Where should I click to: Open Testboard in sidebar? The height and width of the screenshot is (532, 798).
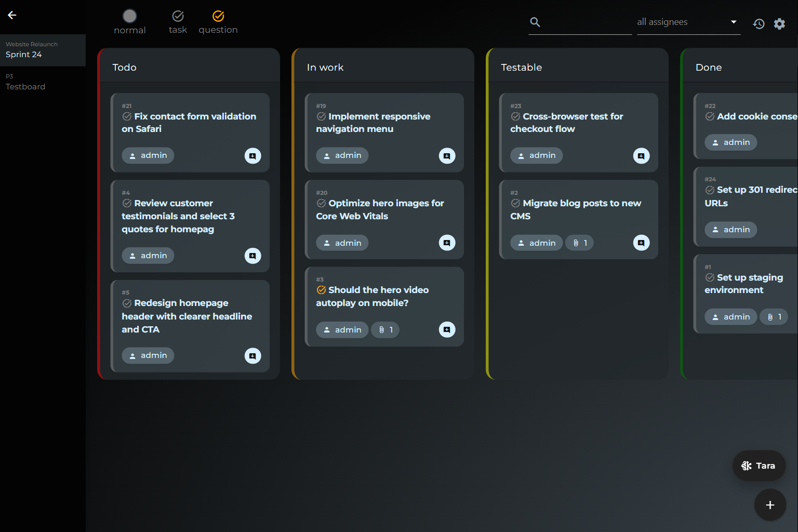tap(43, 82)
